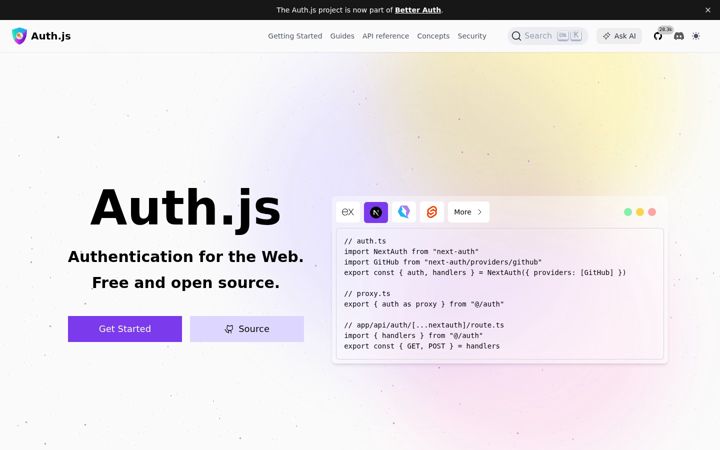Click the large Auth.js hero heading
The height and width of the screenshot is (450, 720).
click(x=186, y=208)
